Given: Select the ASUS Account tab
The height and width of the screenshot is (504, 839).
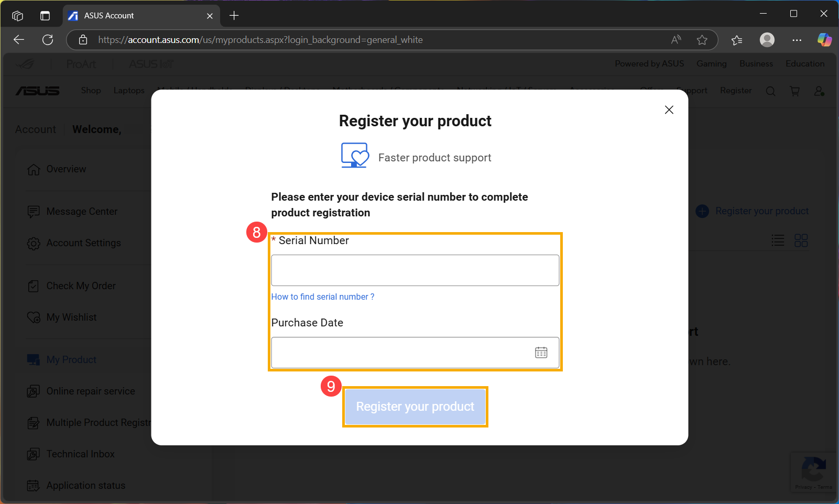Looking at the screenshot, I should 140,16.
